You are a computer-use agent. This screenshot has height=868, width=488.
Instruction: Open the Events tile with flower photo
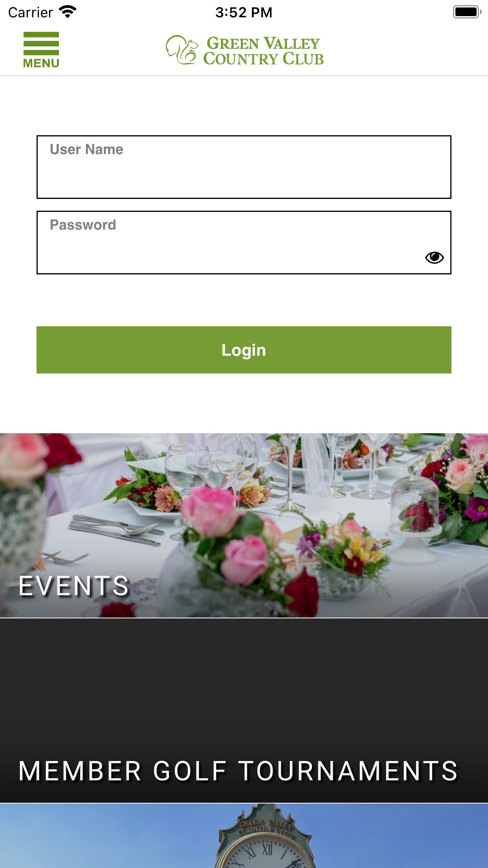244,525
